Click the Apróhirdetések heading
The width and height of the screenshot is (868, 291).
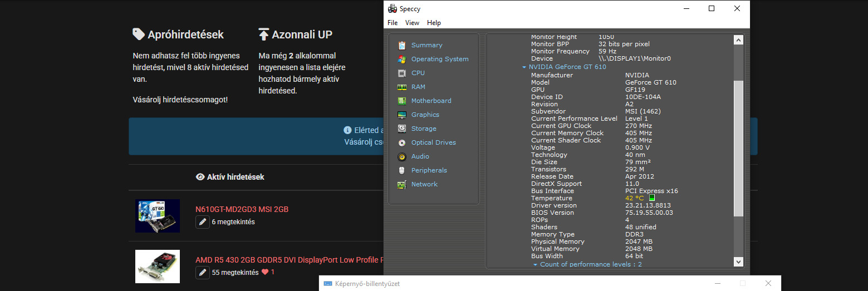(x=185, y=34)
